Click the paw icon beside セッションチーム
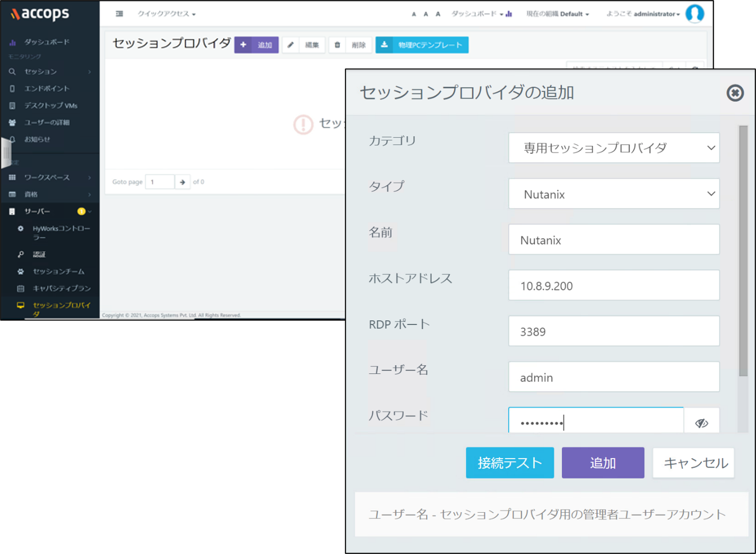This screenshot has height=554, width=756. pos(21,271)
